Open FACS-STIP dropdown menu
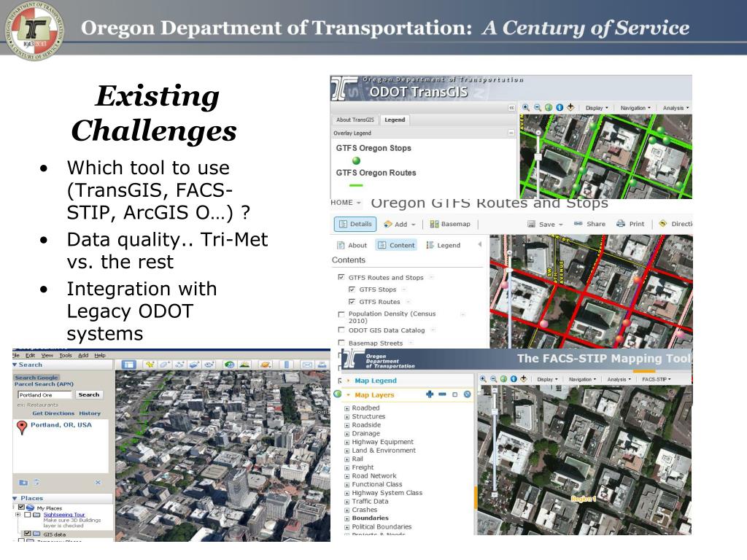Screen dimensions: 747x560 pyautogui.click(x=657, y=379)
